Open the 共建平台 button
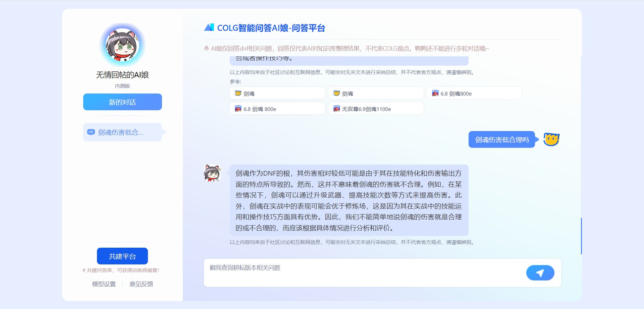This screenshot has height=309, width=644. point(122,256)
